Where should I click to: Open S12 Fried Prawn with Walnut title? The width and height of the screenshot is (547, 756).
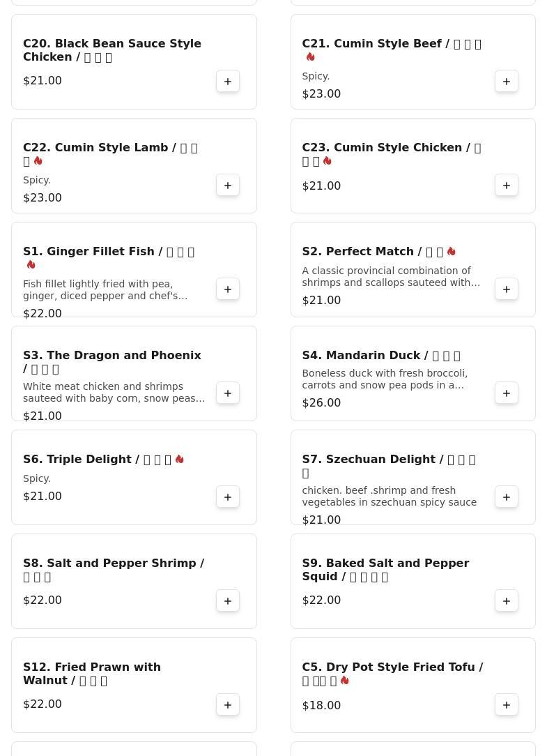point(92,674)
